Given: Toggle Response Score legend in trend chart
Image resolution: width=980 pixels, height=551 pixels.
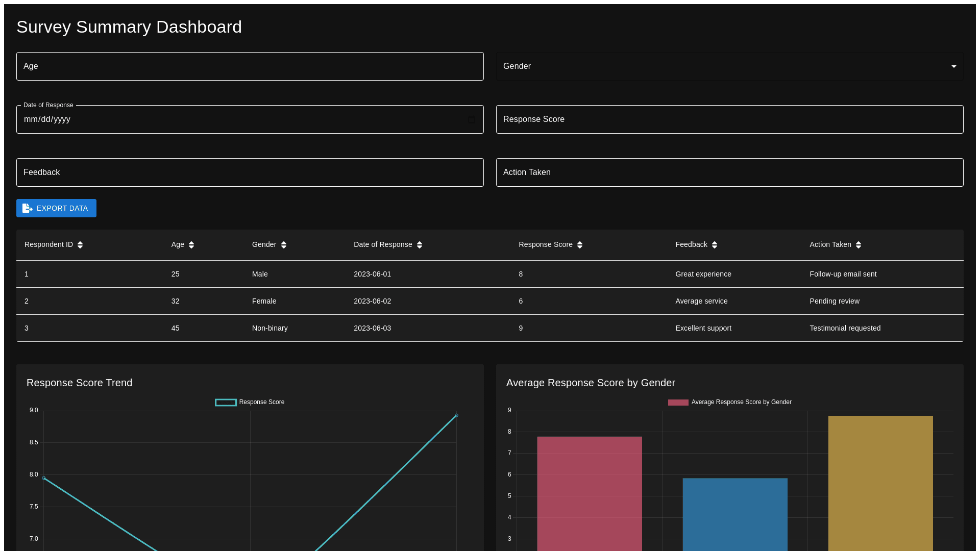Looking at the screenshot, I should pos(250,403).
